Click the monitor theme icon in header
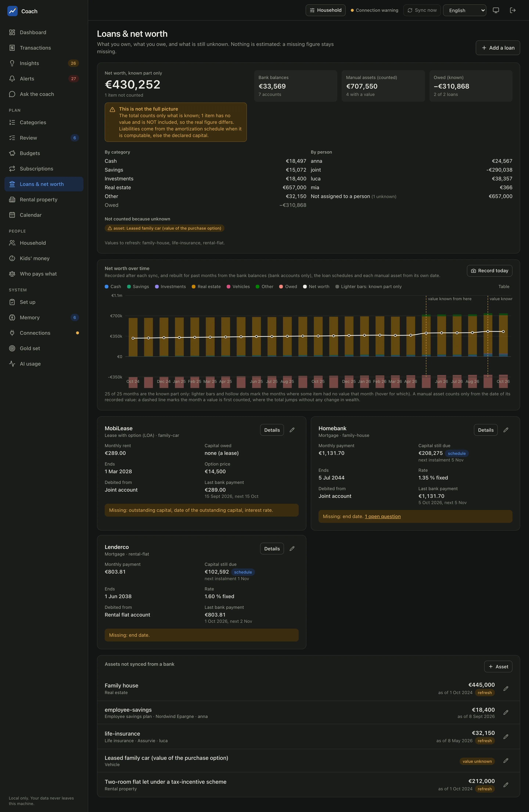 (x=496, y=10)
